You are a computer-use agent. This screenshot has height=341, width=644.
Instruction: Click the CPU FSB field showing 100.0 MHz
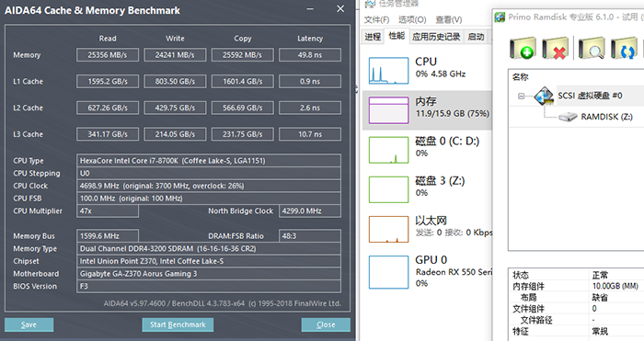point(209,199)
